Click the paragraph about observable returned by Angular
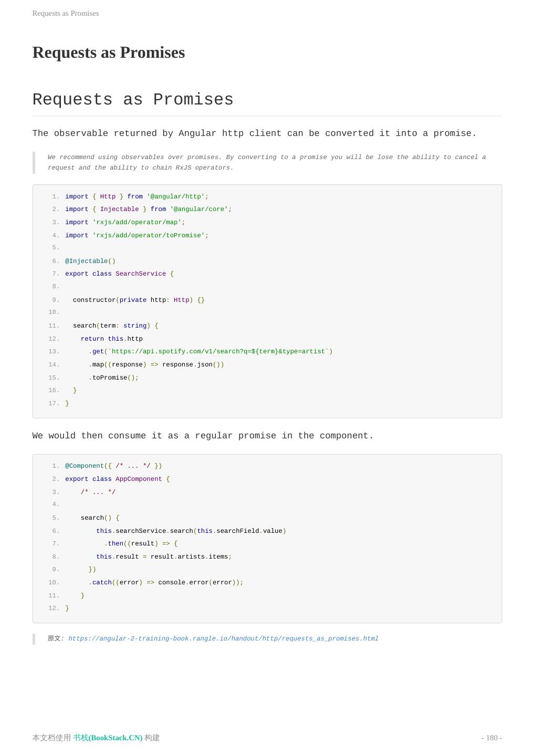The image size is (535, 756). click(x=254, y=133)
